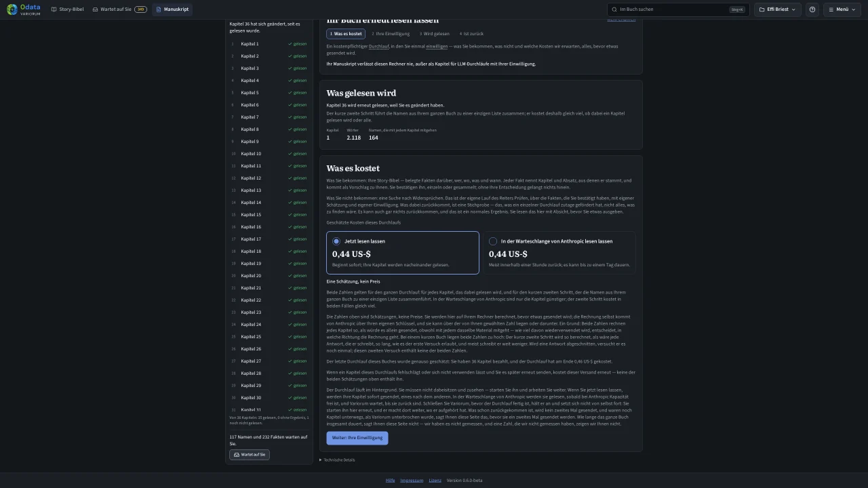Go to step 4 Ist zurück

[x=471, y=34]
